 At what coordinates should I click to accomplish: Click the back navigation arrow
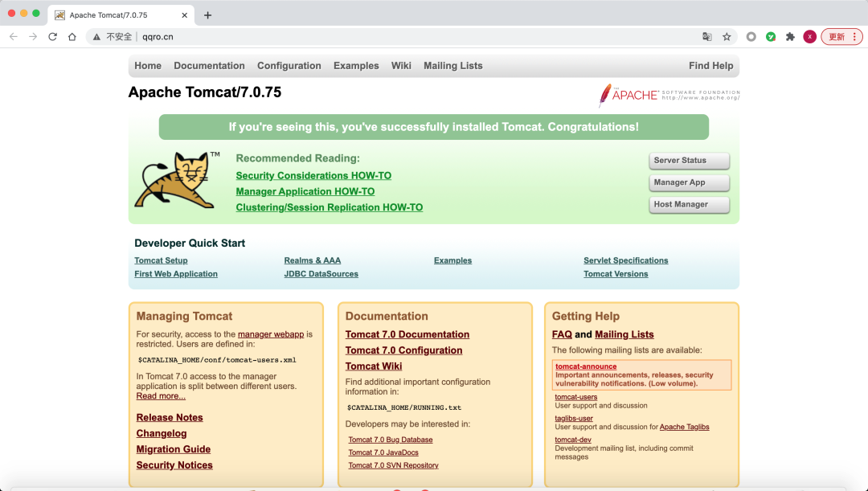(14, 36)
